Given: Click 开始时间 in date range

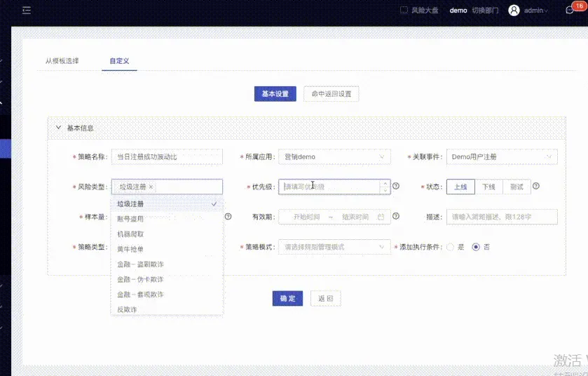Looking at the screenshot, I should tap(306, 217).
